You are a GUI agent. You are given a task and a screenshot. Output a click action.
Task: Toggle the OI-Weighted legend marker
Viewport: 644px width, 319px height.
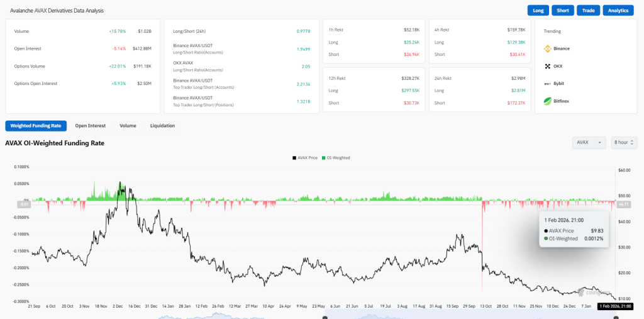point(324,158)
